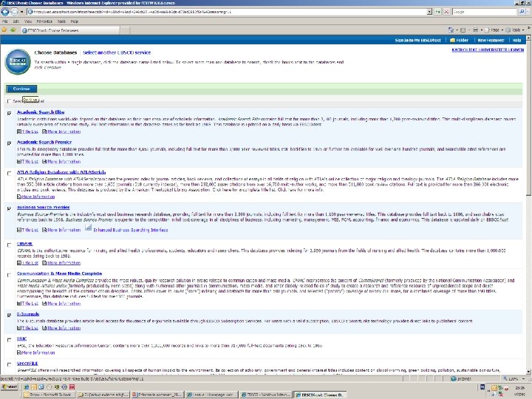
Task: Click the Windows Start button
Action: [x=10, y=386]
